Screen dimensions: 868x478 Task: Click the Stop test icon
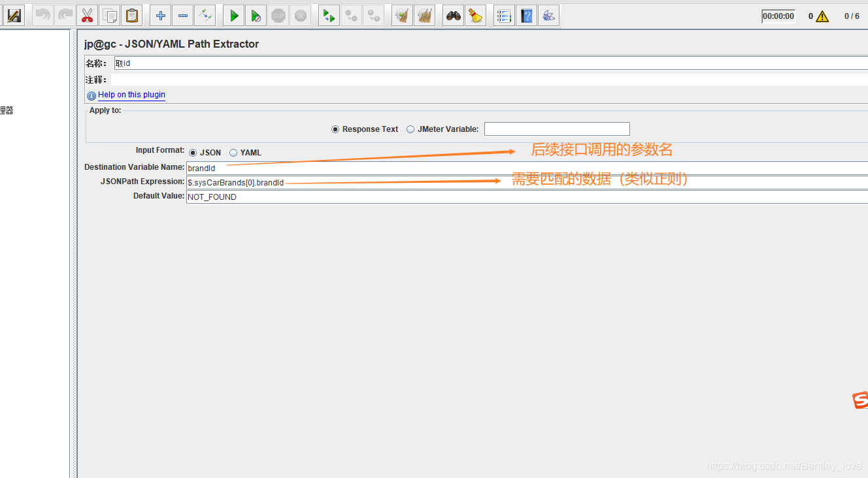[278, 16]
